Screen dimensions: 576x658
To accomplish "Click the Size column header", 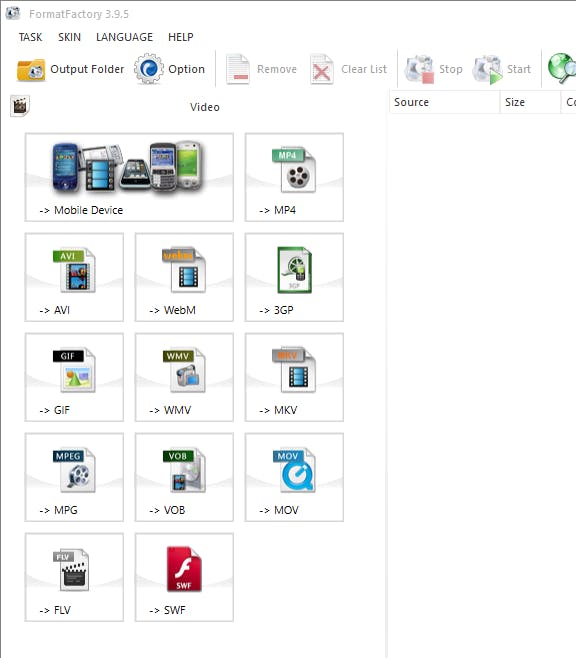I will (530, 102).
